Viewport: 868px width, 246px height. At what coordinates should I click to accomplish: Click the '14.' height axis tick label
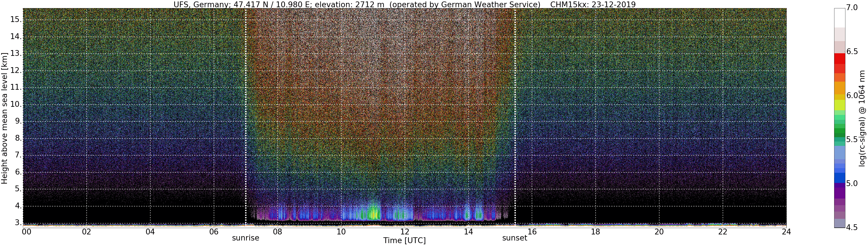pyautogui.click(x=16, y=36)
